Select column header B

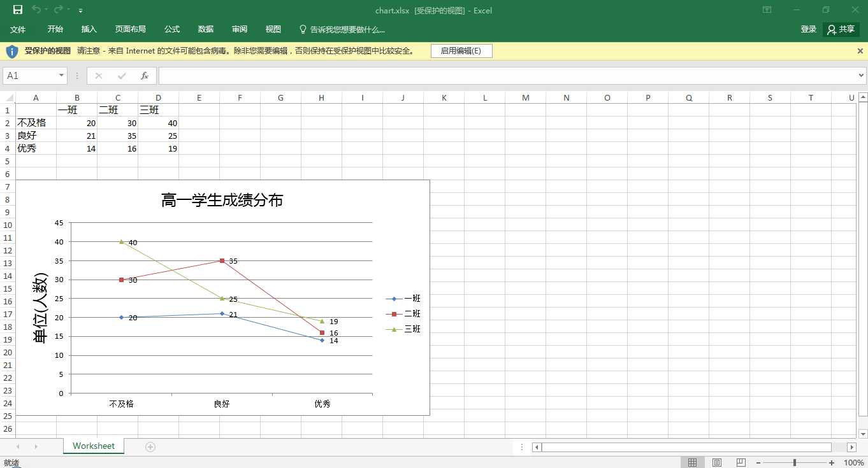pyautogui.click(x=77, y=97)
